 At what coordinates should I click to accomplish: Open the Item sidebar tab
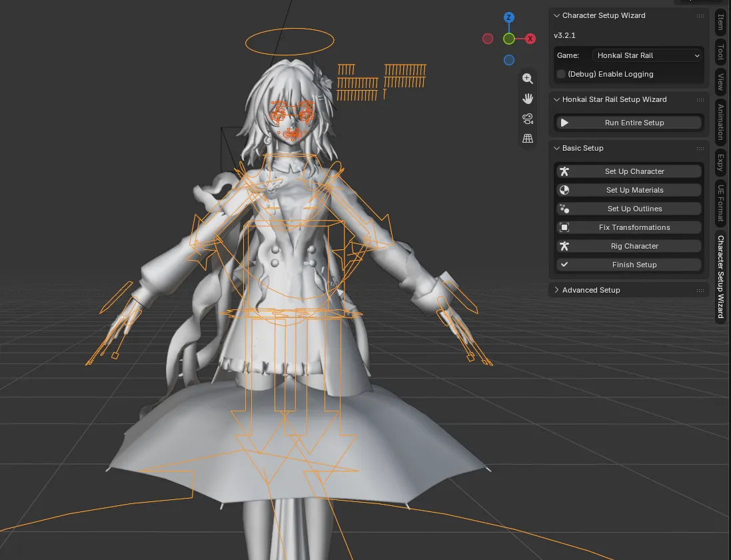click(x=721, y=22)
